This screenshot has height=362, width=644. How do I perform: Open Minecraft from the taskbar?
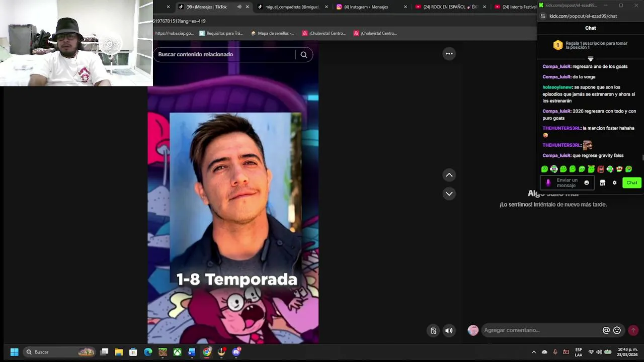click(x=163, y=352)
